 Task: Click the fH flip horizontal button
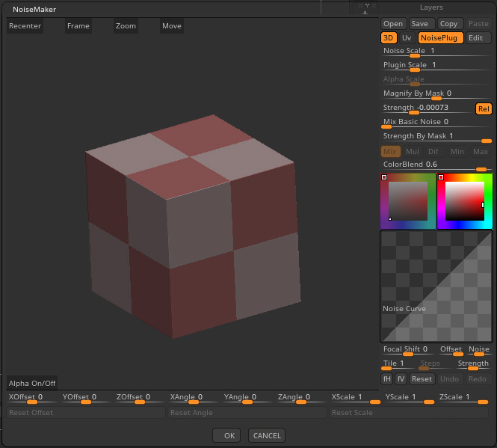point(387,379)
